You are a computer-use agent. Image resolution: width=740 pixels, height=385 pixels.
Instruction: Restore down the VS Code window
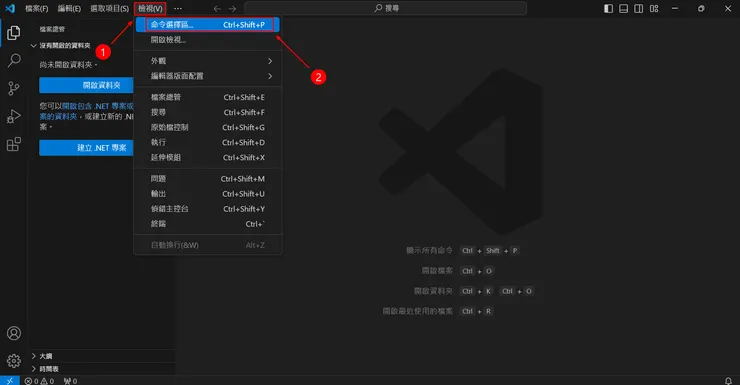[x=701, y=8]
